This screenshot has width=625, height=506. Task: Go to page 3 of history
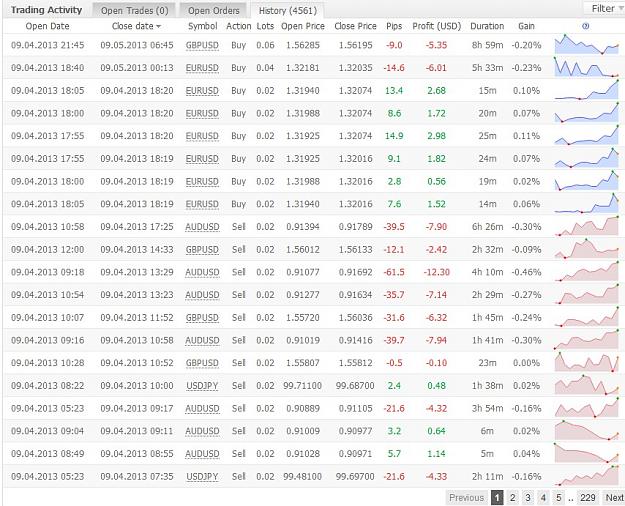tap(528, 498)
